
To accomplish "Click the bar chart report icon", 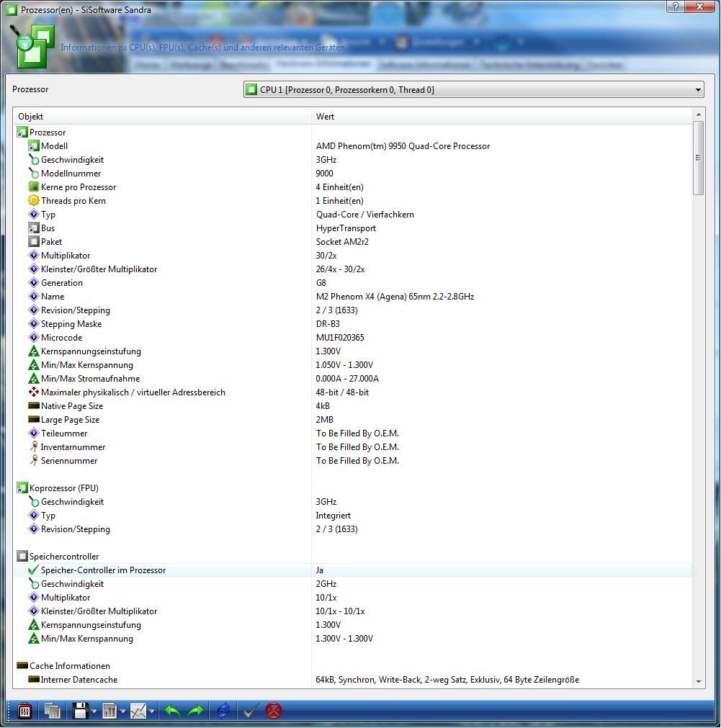I will coord(109,711).
